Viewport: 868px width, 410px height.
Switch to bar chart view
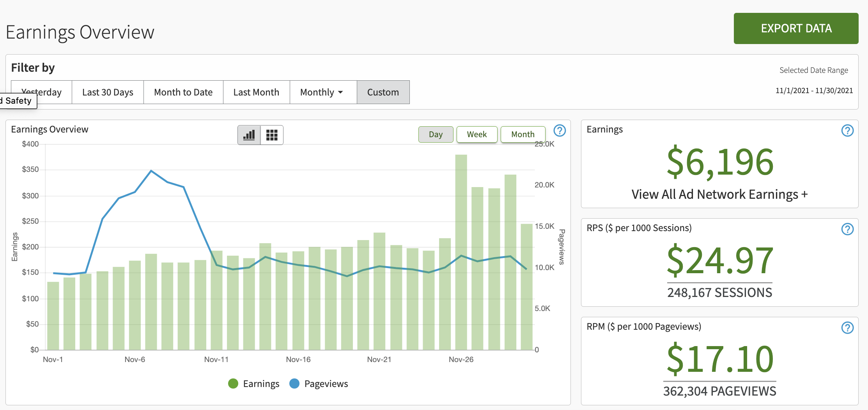tap(249, 135)
